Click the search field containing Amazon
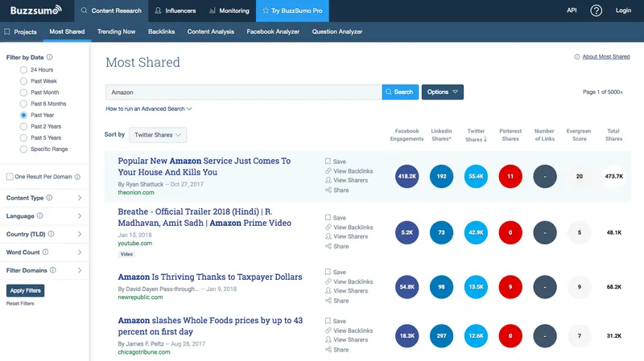 243,92
